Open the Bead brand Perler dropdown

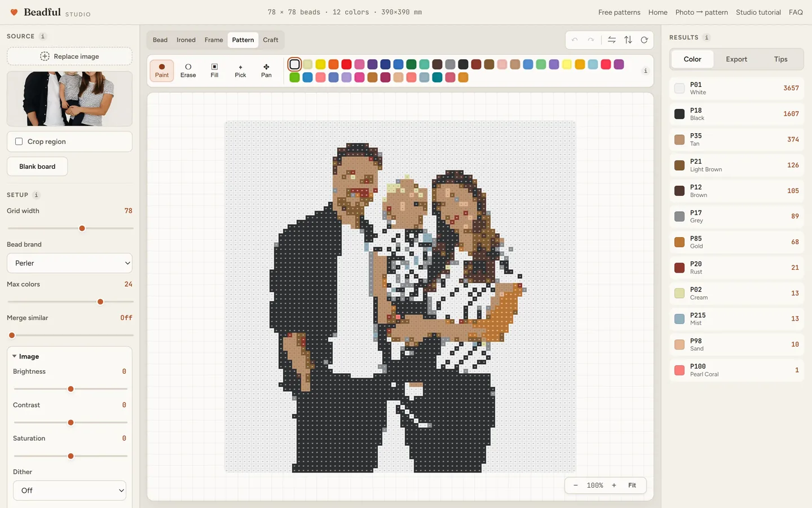(x=69, y=263)
